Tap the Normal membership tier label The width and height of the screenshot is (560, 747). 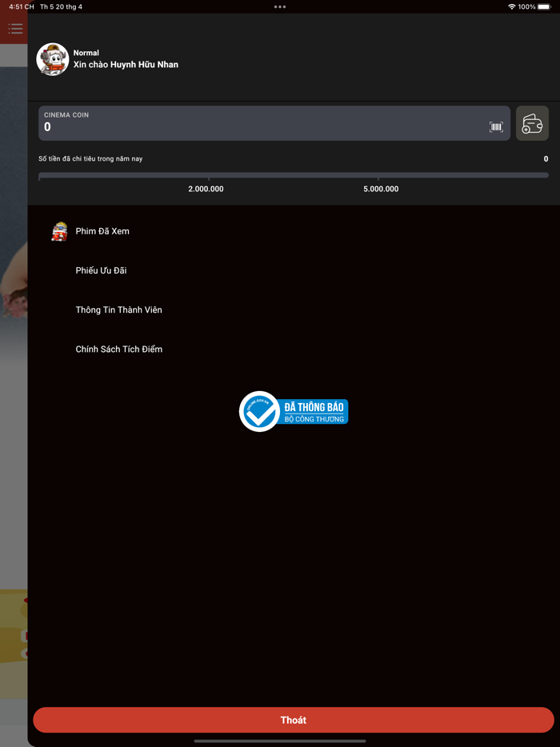click(x=86, y=53)
